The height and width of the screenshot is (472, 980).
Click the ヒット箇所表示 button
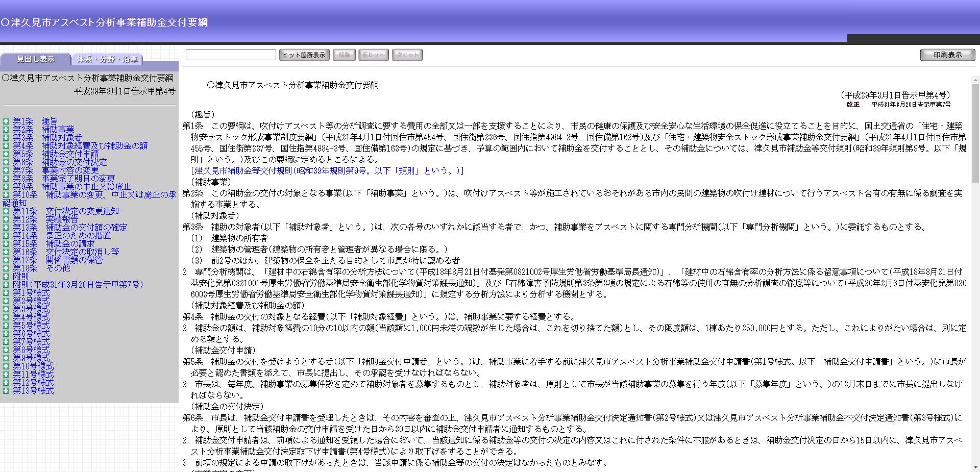(304, 55)
